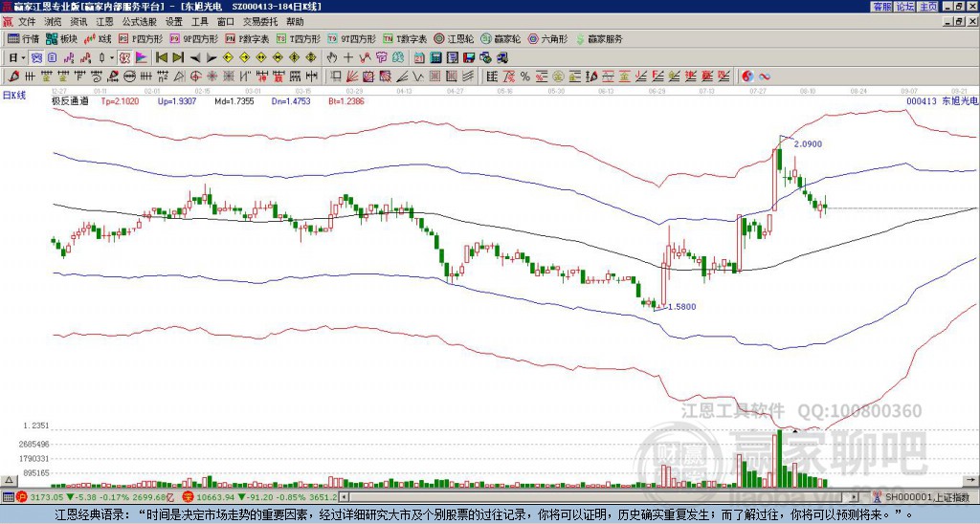Click the 3173.05 index reading
This screenshot has height=524, width=980.
[46, 497]
